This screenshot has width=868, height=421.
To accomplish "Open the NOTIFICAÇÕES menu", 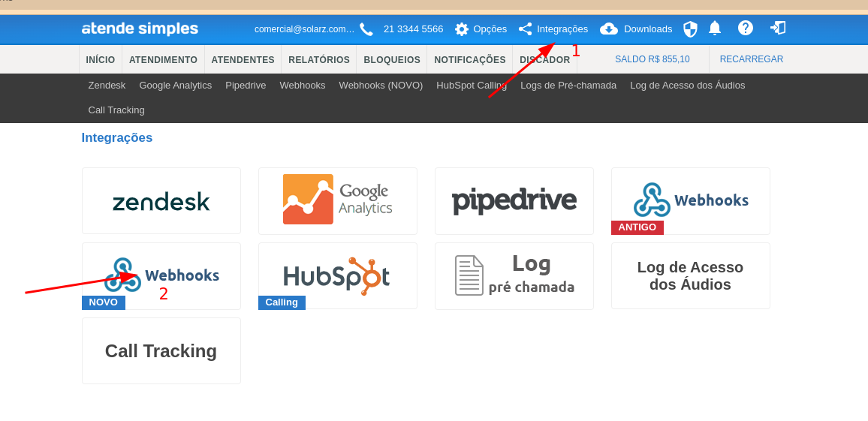I will (x=470, y=60).
